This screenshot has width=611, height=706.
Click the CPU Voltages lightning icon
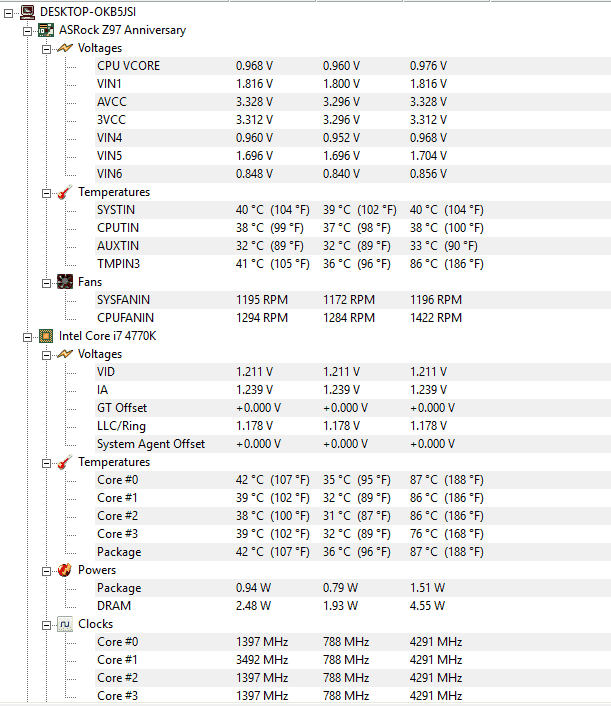pyautogui.click(x=65, y=354)
